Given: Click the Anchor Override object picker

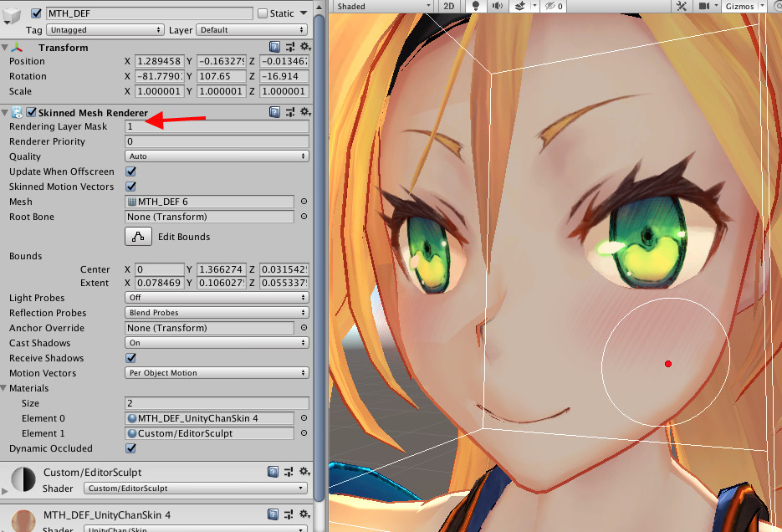Looking at the screenshot, I should (304, 328).
